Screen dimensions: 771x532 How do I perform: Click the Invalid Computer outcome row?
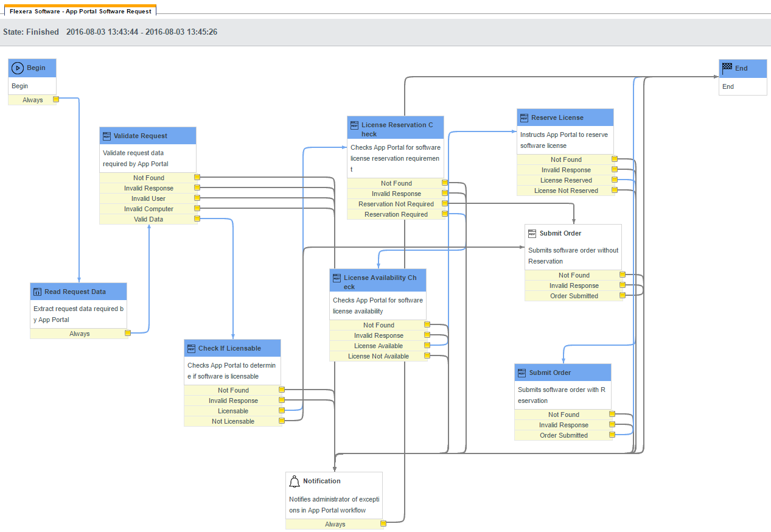148,209
